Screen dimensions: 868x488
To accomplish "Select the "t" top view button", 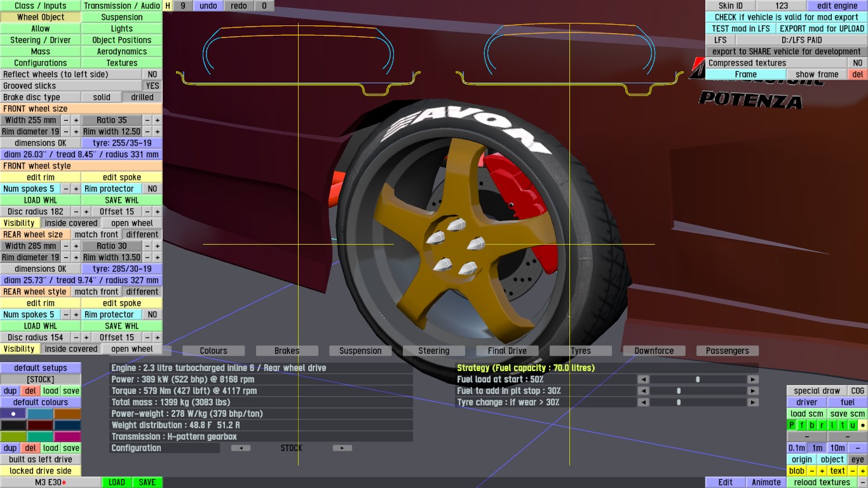I will [x=843, y=425].
